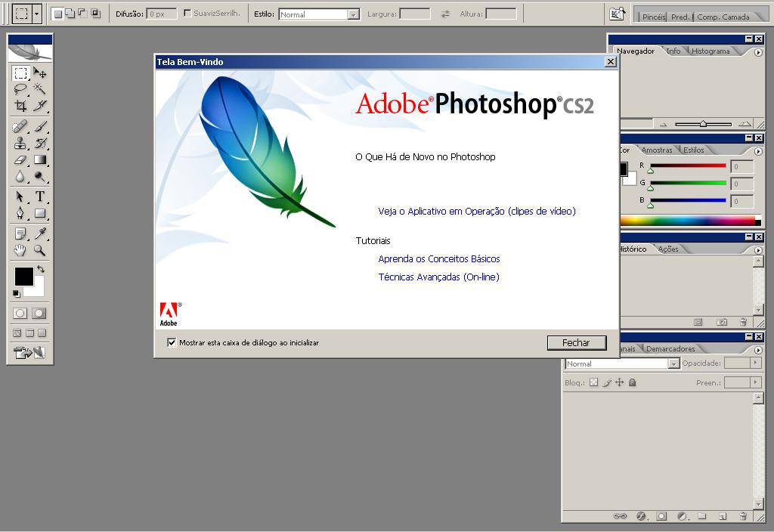
Task: Open layers panel flyout menu arrow
Action: (759, 350)
